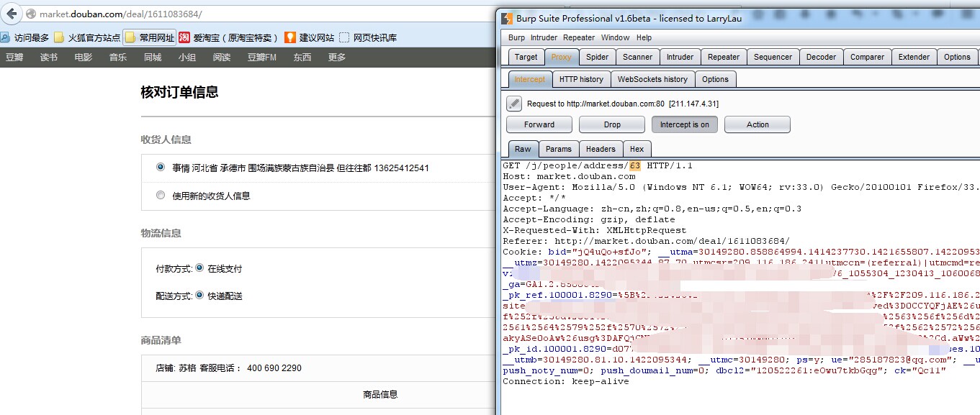This screenshot has height=415, width=980.
Task: Switch to the Comparer tab
Action: pyautogui.click(x=867, y=57)
